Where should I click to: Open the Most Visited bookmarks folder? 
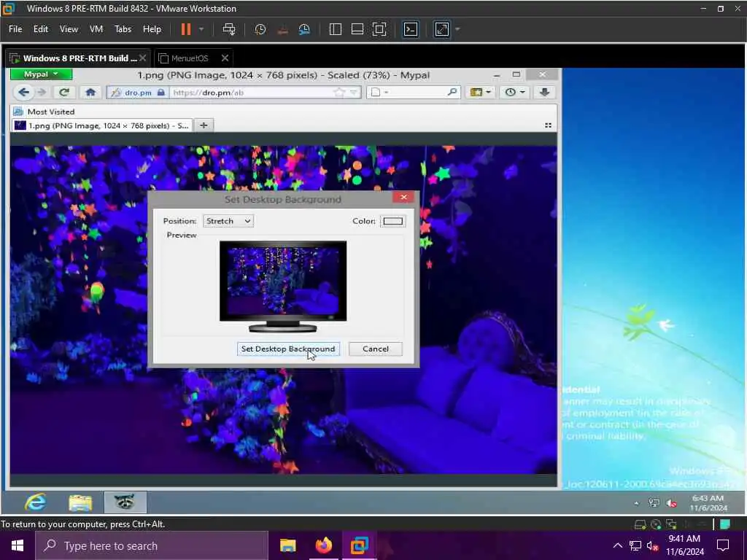(x=44, y=112)
